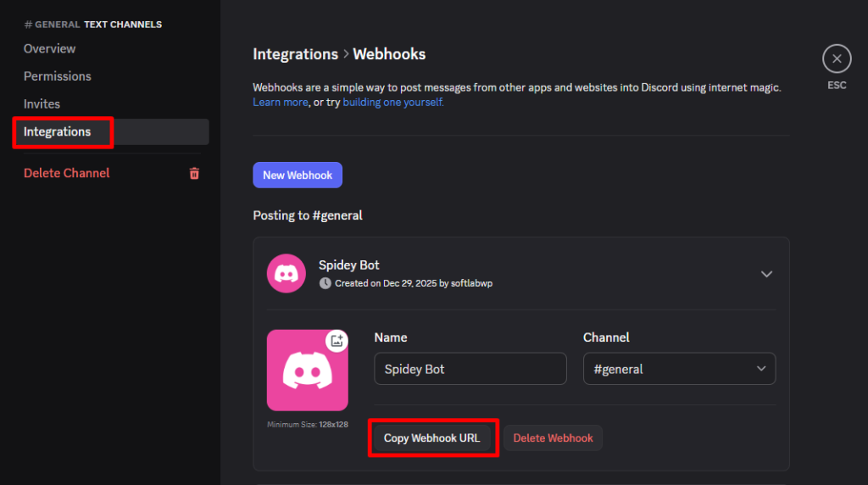
Task: Click the upload image icon on avatar
Action: click(x=337, y=341)
